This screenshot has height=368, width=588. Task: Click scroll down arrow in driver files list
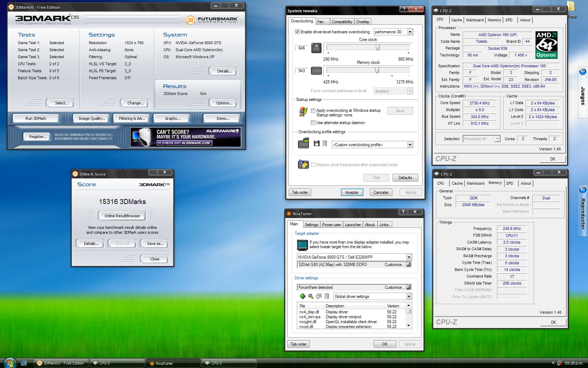click(x=408, y=326)
